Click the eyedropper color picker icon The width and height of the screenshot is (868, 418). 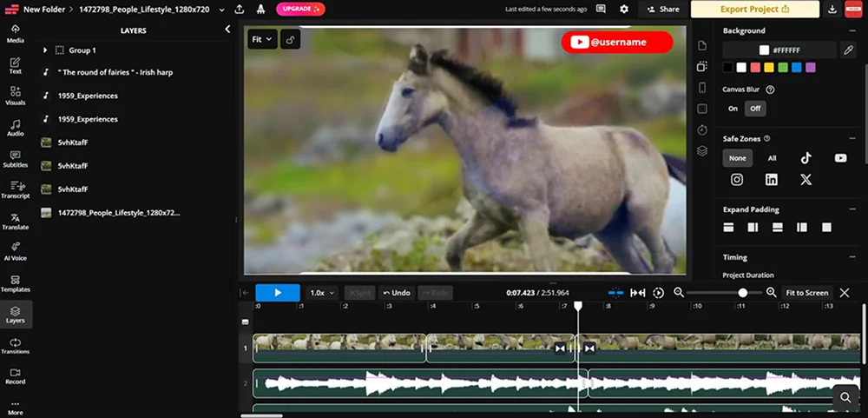click(x=848, y=50)
